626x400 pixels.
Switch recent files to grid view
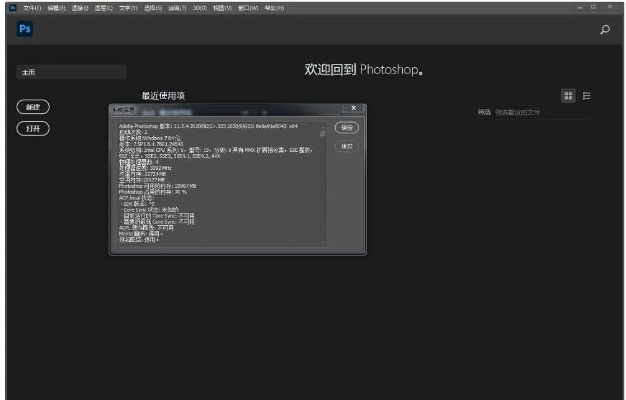pos(568,96)
